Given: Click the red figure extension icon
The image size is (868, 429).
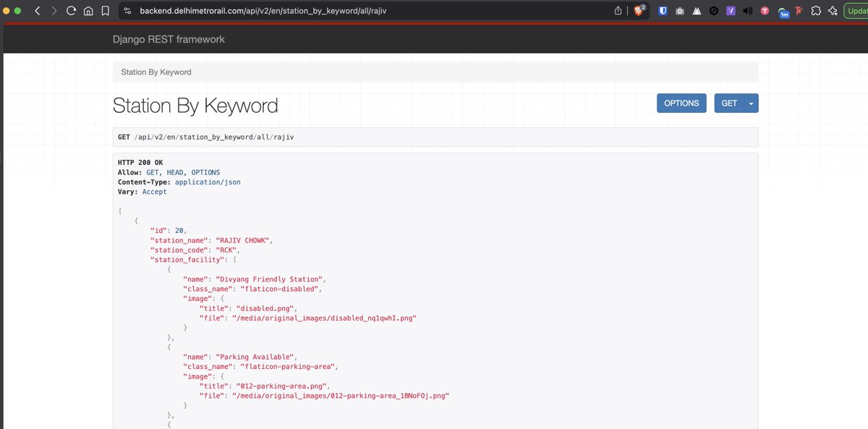Looking at the screenshot, I should coord(799,11).
